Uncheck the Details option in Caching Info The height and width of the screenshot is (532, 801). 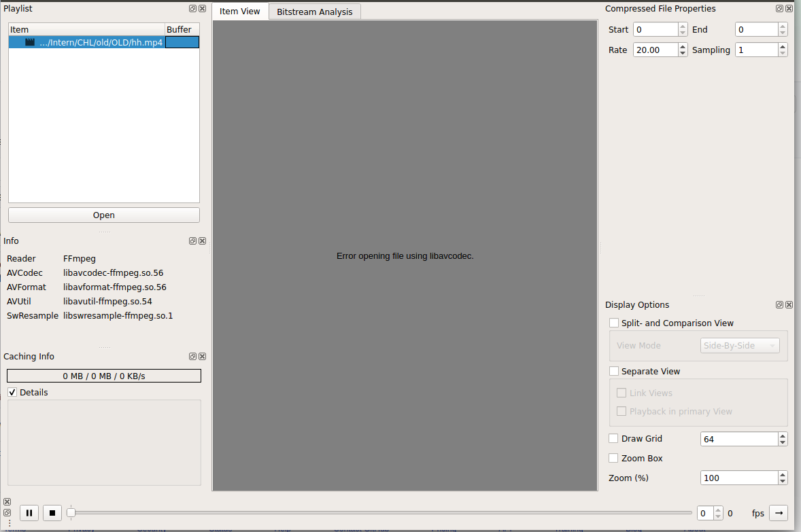12,392
